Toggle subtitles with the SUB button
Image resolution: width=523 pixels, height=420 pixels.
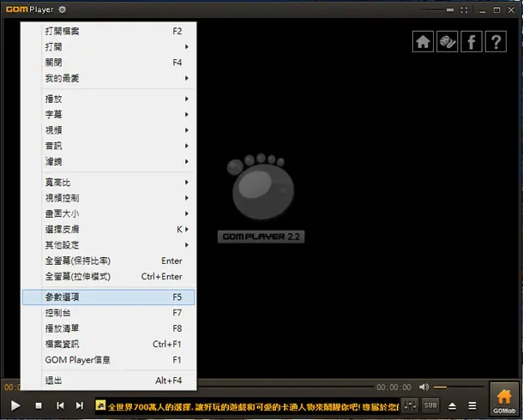[430, 405]
